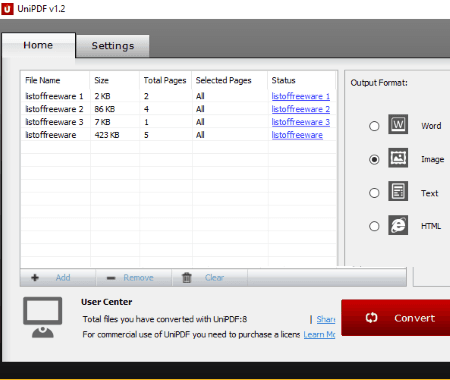Select the HTML output radio button
Viewport: 450px width, 380px height.
point(374,226)
